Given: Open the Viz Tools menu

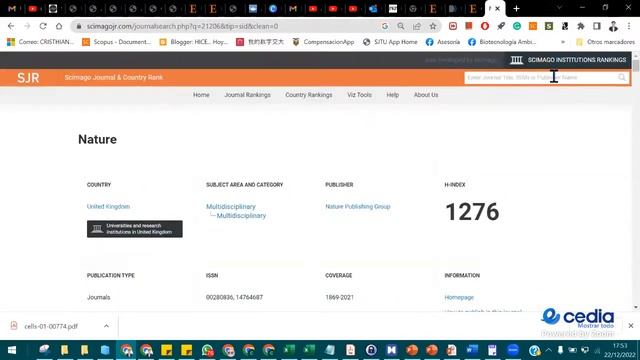Looking at the screenshot, I should 359,95.
